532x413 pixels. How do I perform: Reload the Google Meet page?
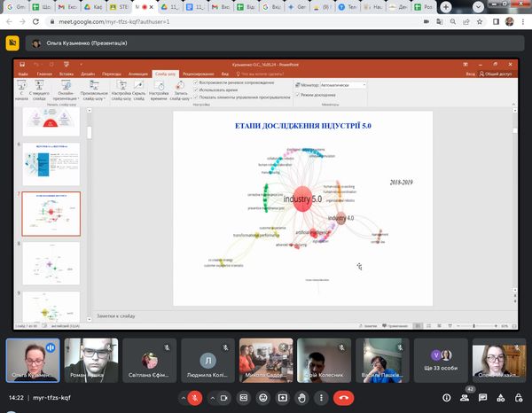[x=35, y=19]
